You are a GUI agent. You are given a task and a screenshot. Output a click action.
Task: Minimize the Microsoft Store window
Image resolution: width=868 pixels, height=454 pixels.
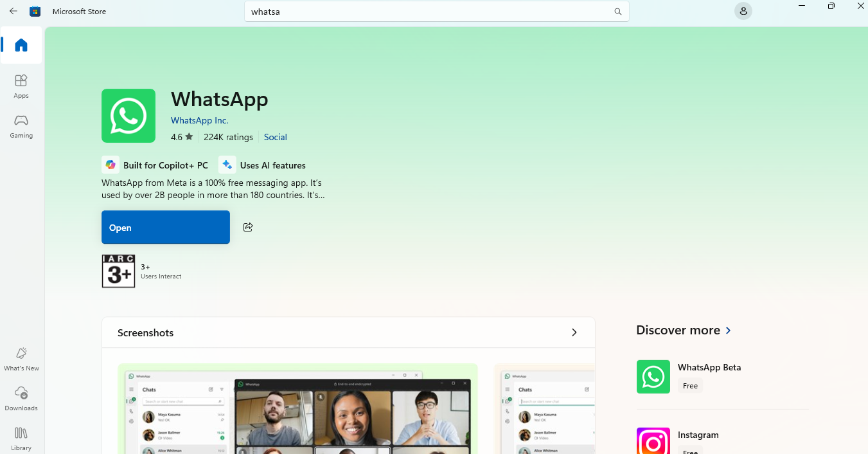coord(802,6)
